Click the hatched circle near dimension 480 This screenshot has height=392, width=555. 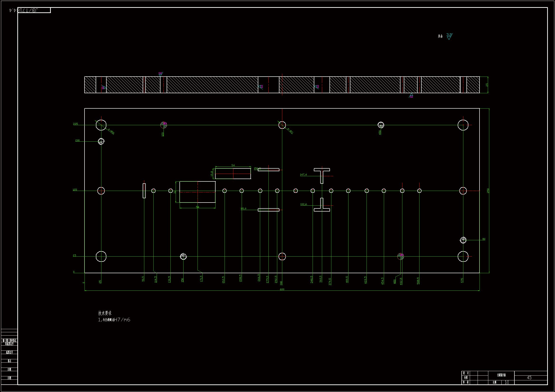400,257
